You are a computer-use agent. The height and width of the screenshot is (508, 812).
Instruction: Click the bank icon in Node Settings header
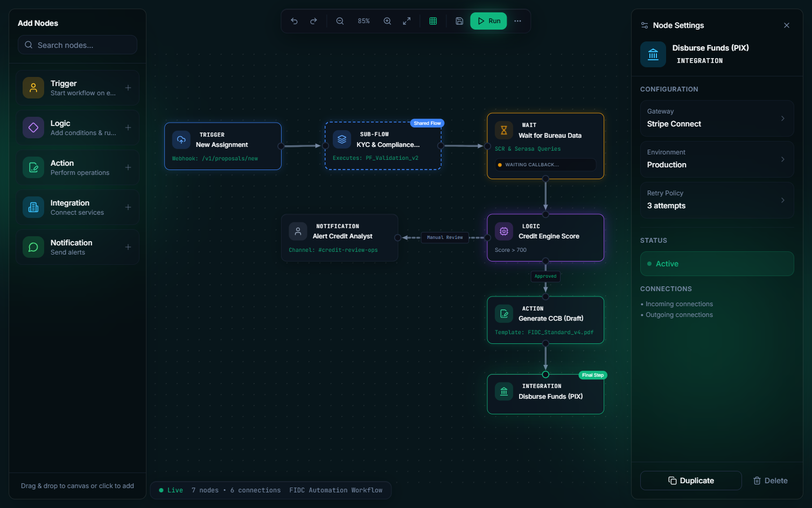[x=653, y=54]
